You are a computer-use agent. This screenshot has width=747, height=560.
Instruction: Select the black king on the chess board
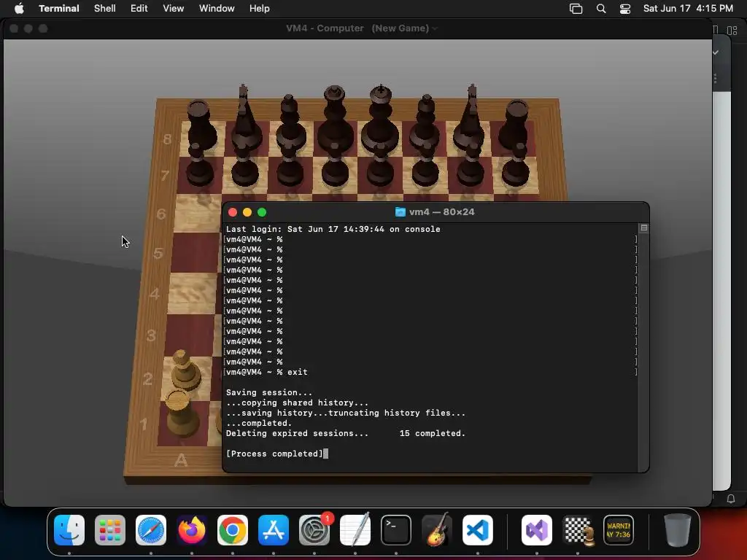point(379,120)
